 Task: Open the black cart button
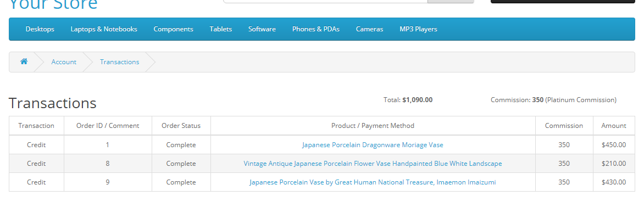pos(563,1)
